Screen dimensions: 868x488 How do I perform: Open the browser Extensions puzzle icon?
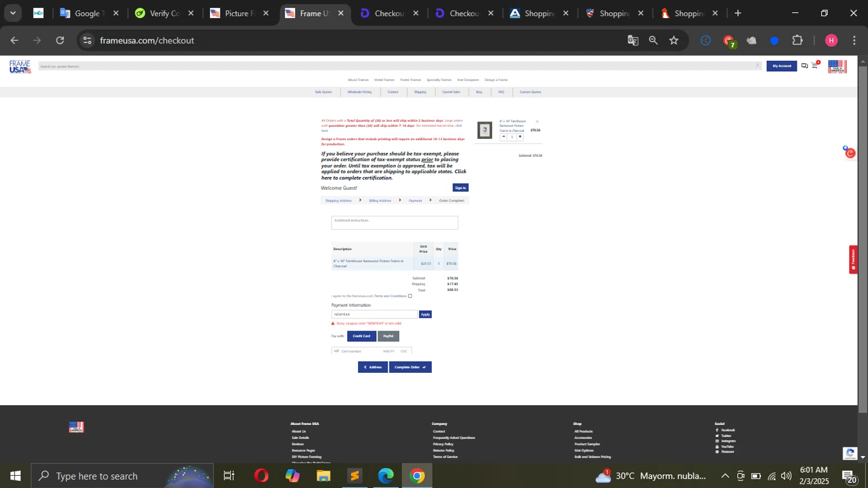(797, 41)
